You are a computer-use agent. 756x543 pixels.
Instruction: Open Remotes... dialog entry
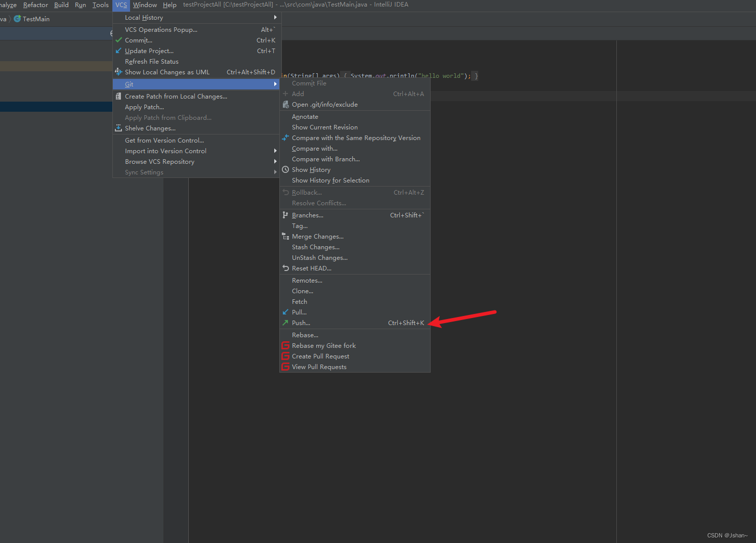(x=355, y=280)
